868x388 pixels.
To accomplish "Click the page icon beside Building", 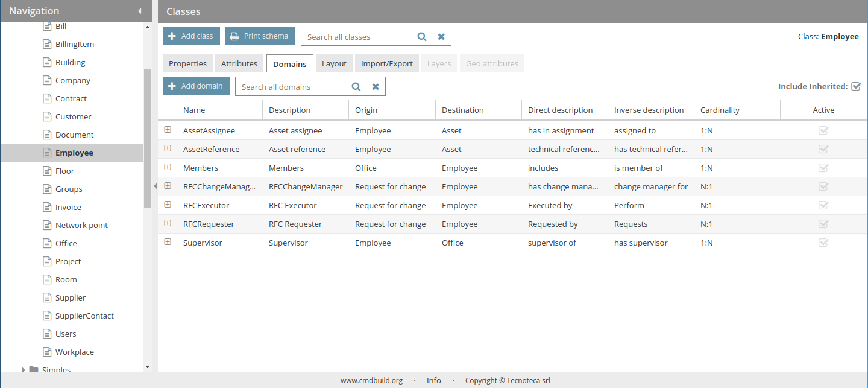I will (47, 62).
